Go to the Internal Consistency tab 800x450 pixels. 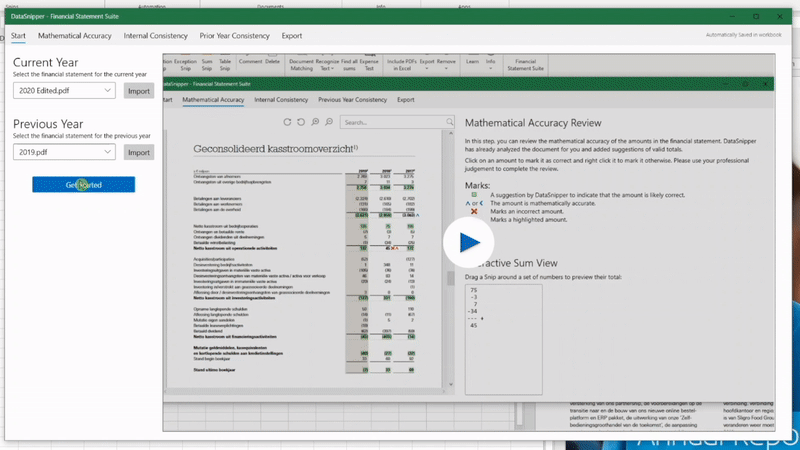156,36
